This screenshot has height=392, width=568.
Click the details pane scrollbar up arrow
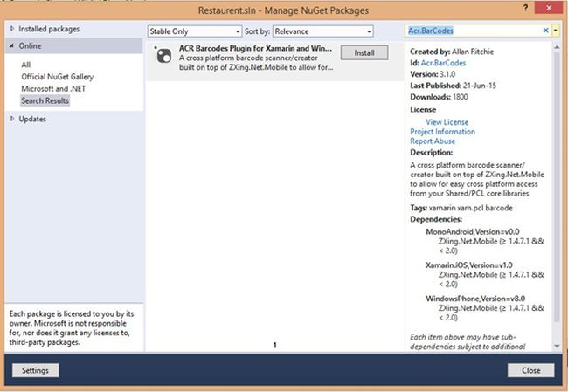pyautogui.click(x=557, y=47)
